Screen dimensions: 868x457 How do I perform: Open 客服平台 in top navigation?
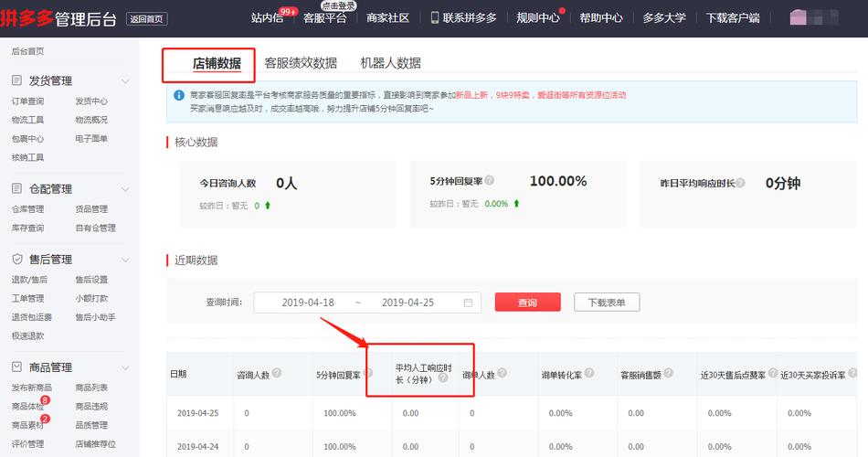325,17
